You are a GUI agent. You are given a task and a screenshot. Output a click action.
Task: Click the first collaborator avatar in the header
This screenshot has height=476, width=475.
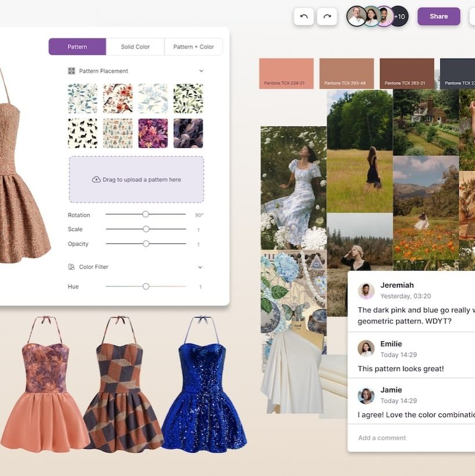356,17
